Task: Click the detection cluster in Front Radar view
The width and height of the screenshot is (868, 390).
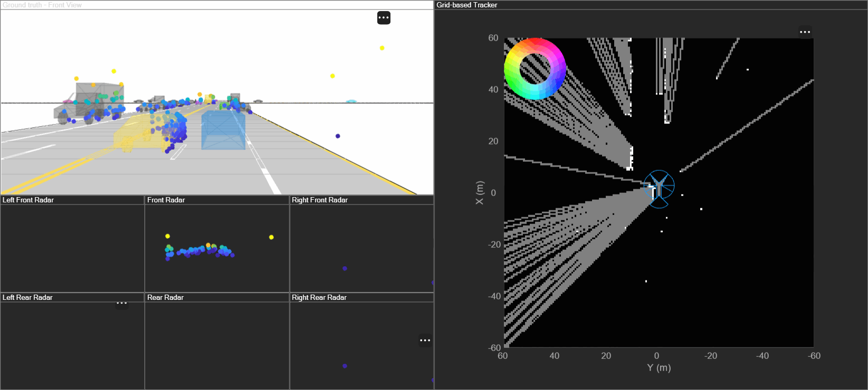Action: [201, 250]
